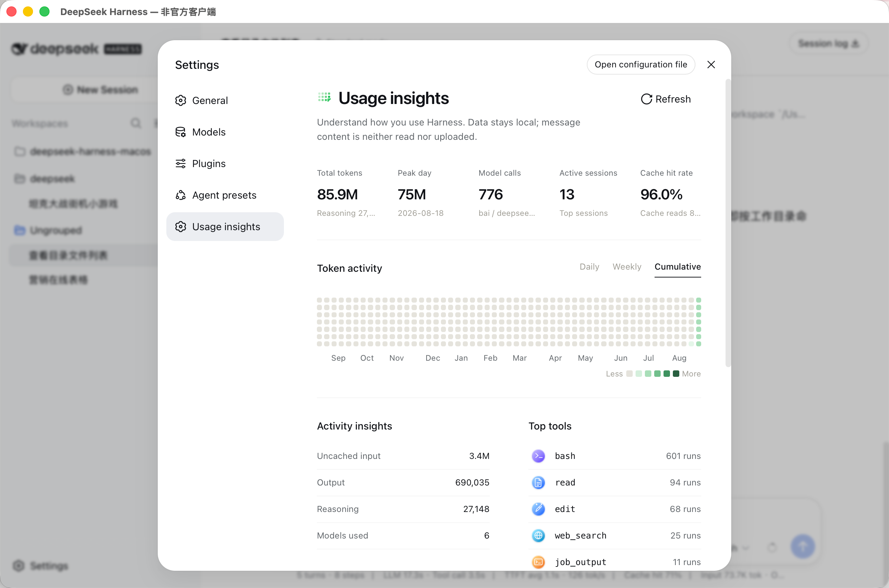Screen dimensions: 889x588
Task: Open Agent presets section
Action: click(x=225, y=195)
